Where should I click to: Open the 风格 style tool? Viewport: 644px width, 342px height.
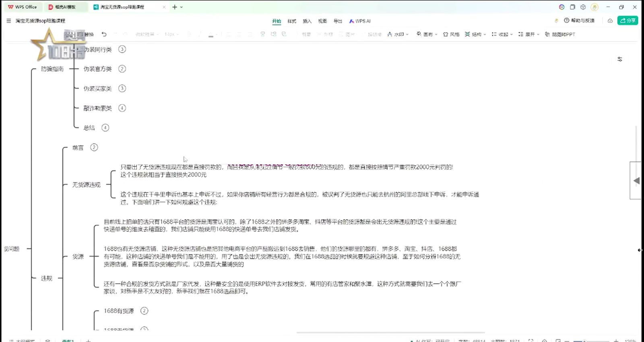[x=451, y=34]
